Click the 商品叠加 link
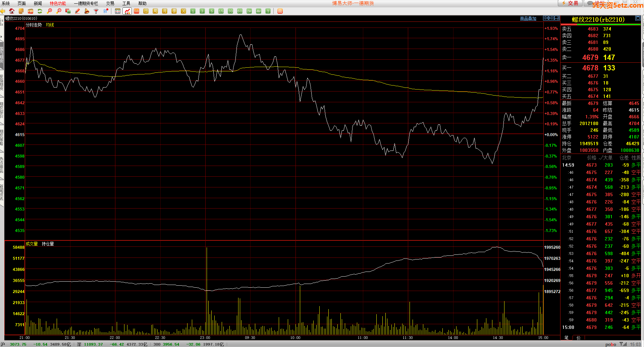 pos(528,18)
